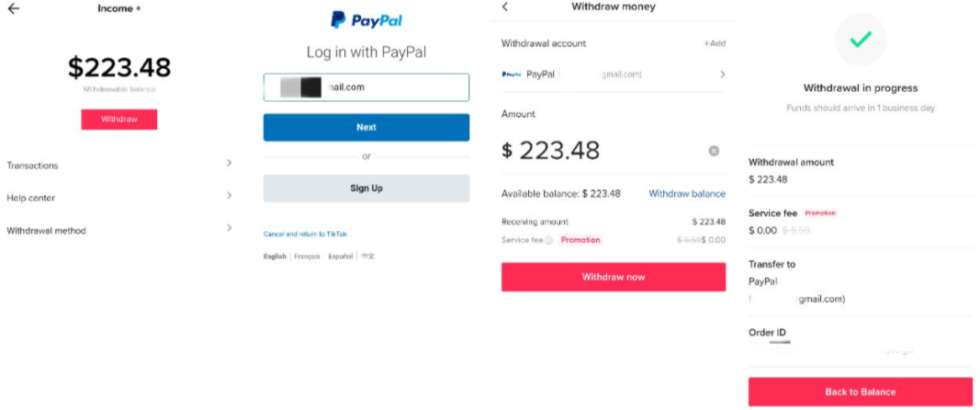980x410 pixels.
Task: Click the green checkmark success icon
Action: (x=860, y=40)
